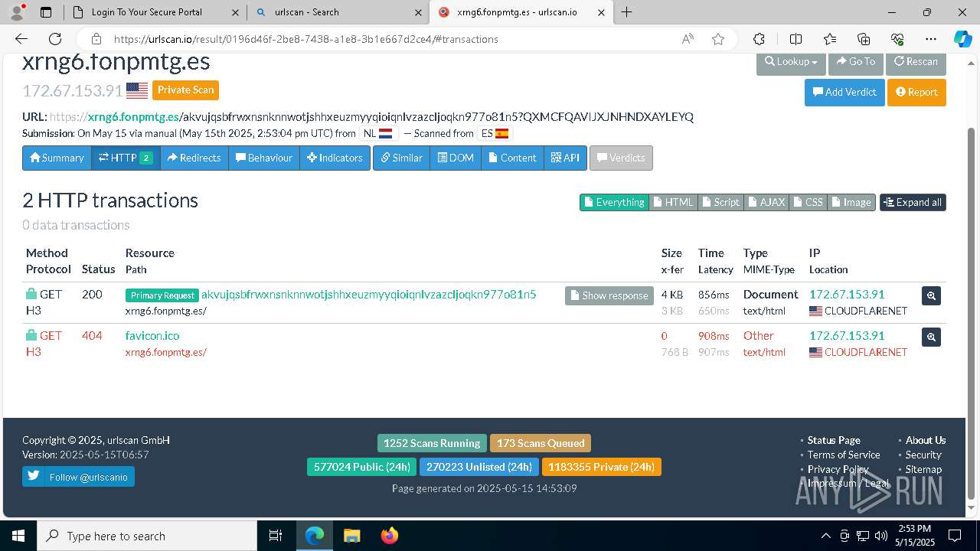
Task: Click the 577024 Public (24h) badge
Action: (361, 467)
